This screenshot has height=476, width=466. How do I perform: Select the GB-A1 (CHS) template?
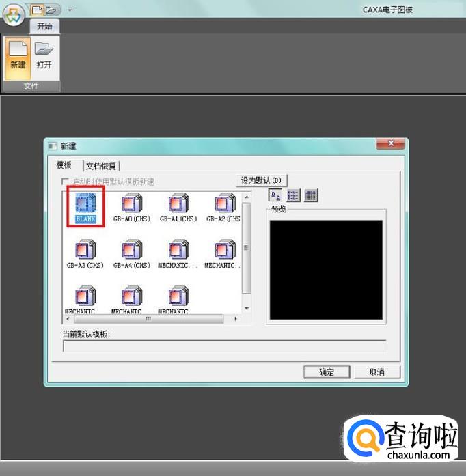pos(178,208)
